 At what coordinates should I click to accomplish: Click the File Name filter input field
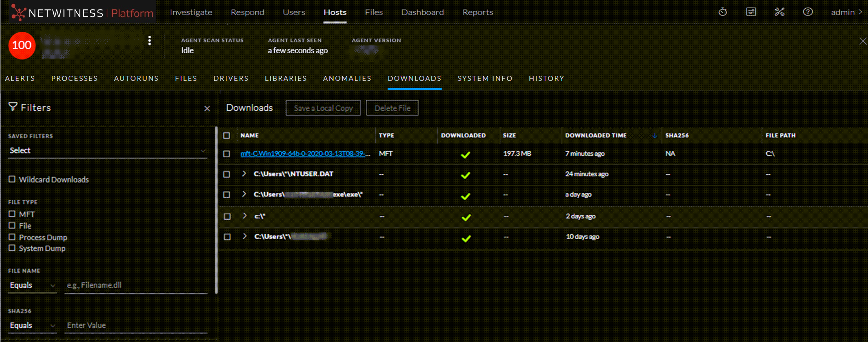(x=135, y=285)
